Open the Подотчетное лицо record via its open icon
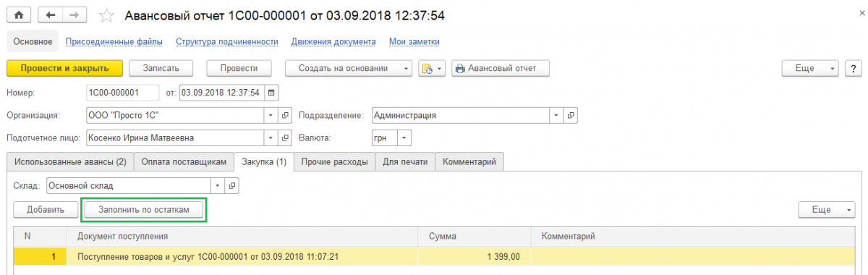 point(285,137)
